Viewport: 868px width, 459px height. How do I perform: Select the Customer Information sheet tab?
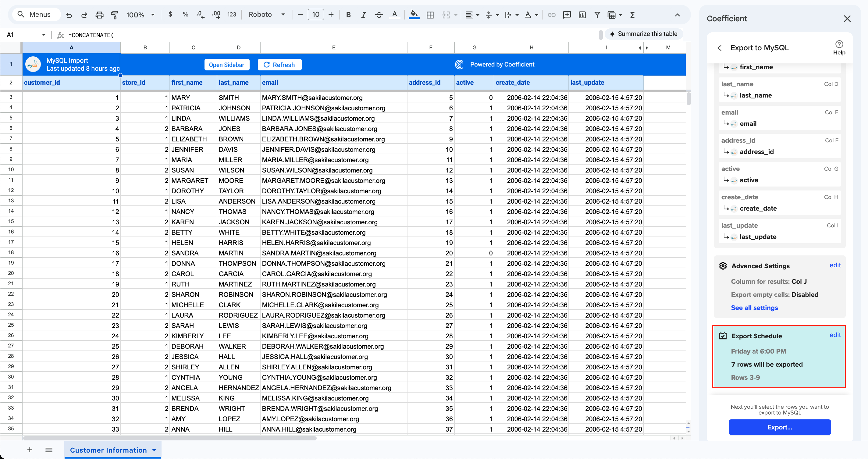point(108,450)
